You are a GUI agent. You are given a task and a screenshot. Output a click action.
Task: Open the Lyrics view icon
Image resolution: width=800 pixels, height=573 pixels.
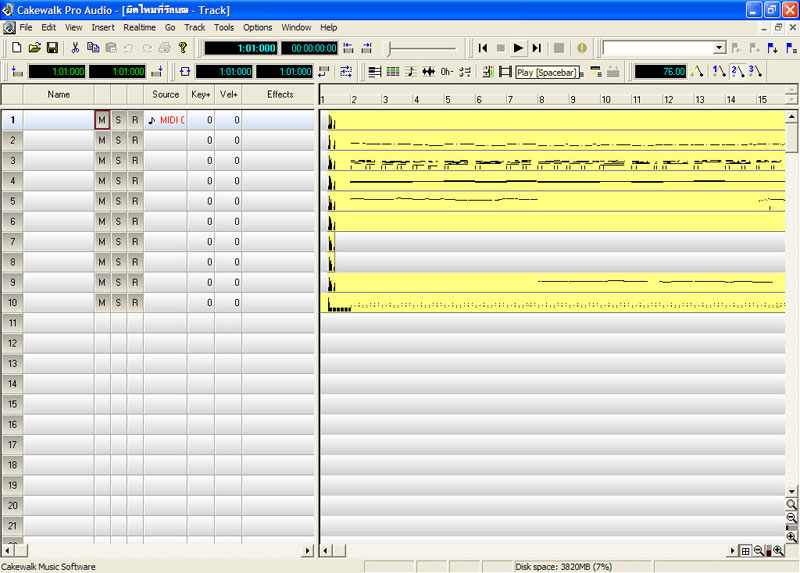pyautogui.click(x=446, y=71)
